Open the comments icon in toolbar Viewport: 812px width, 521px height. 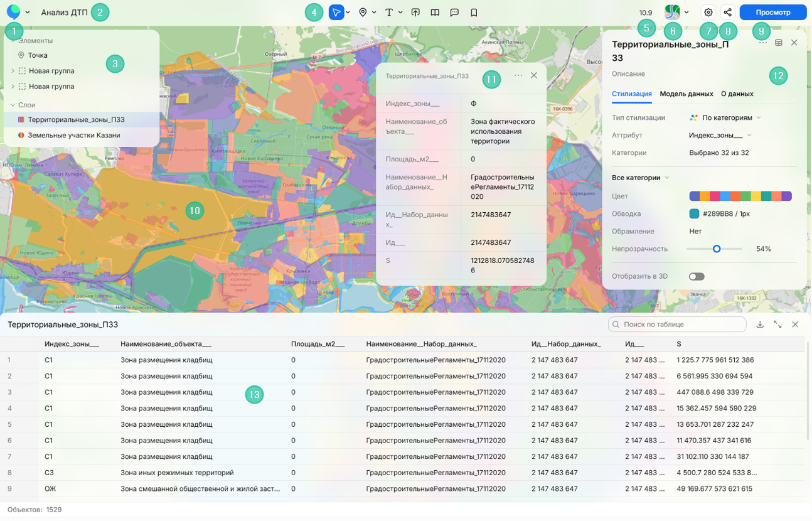454,13
